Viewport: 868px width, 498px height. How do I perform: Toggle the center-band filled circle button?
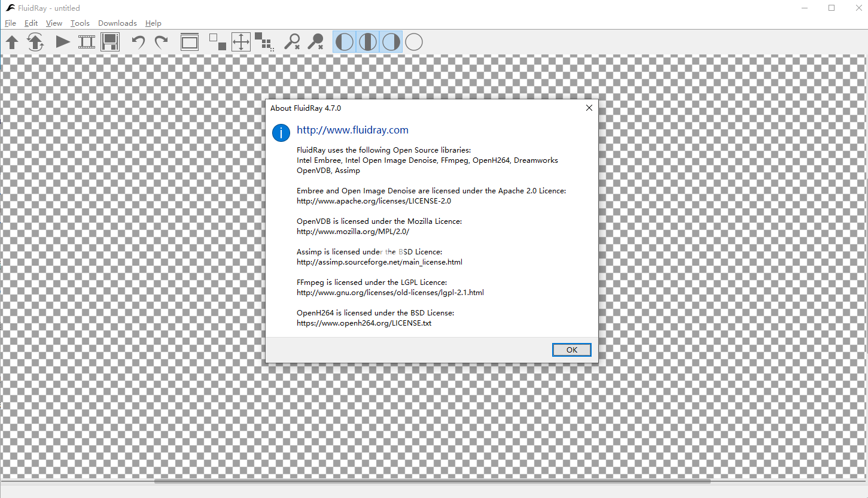367,42
